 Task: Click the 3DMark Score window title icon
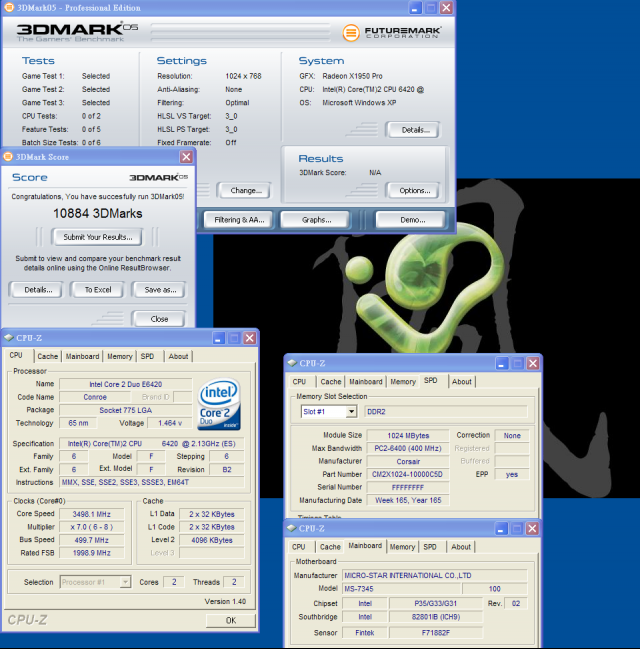8,157
